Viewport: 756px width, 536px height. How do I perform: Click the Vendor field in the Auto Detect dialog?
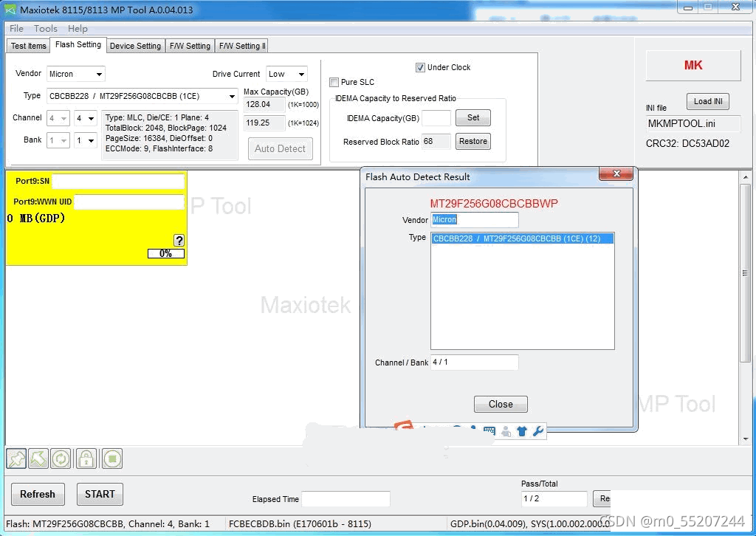[x=475, y=220]
